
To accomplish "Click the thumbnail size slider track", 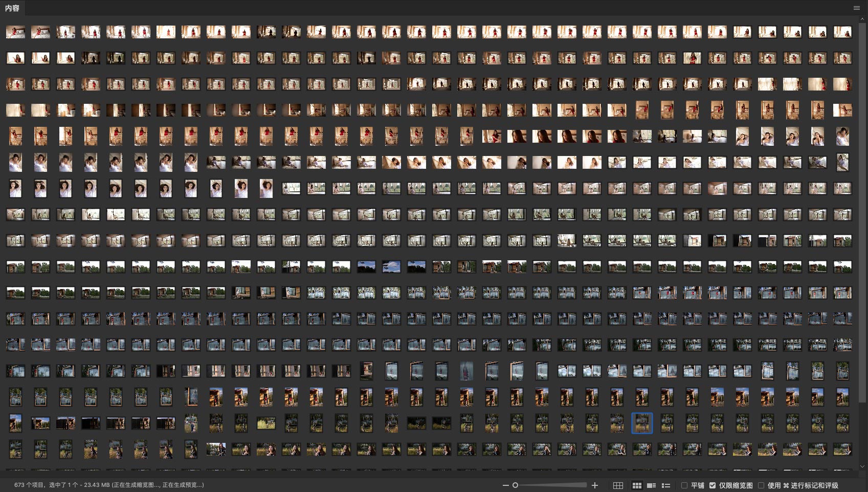I will pyautogui.click(x=552, y=485).
